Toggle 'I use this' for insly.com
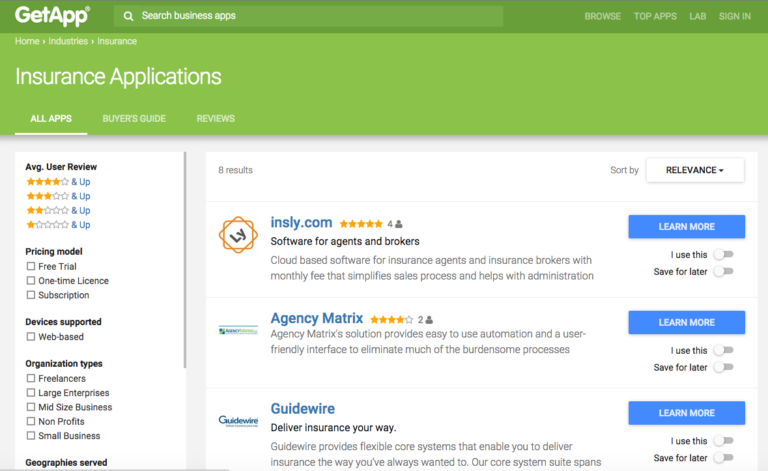Screen dimensions: 768x471 (723, 254)
